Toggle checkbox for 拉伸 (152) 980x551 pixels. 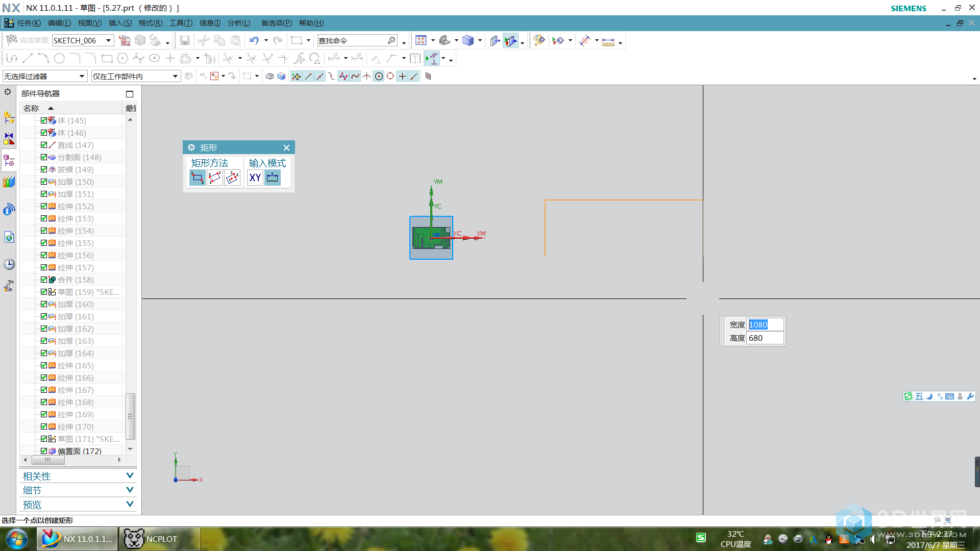coord(44,206)
